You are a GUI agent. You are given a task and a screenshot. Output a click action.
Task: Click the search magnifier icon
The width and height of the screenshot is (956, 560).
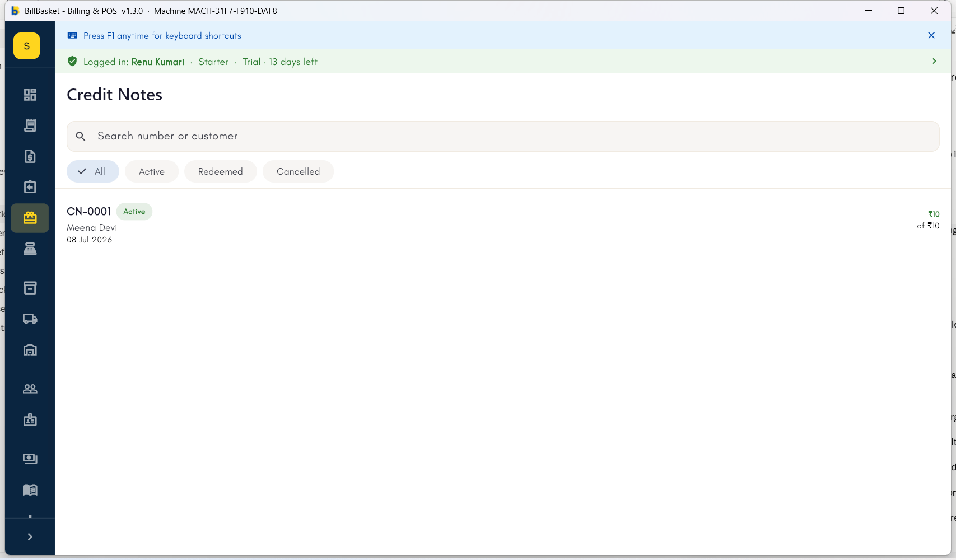81,136
